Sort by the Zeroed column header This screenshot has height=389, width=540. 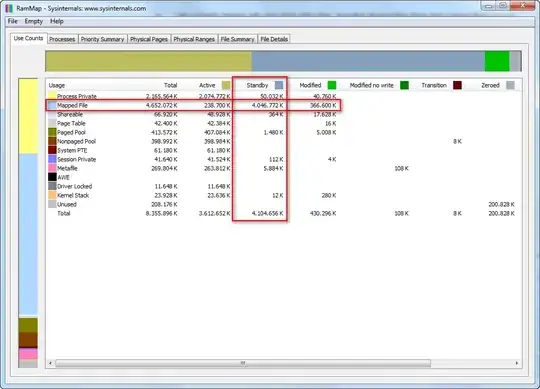tap(490, 85)
